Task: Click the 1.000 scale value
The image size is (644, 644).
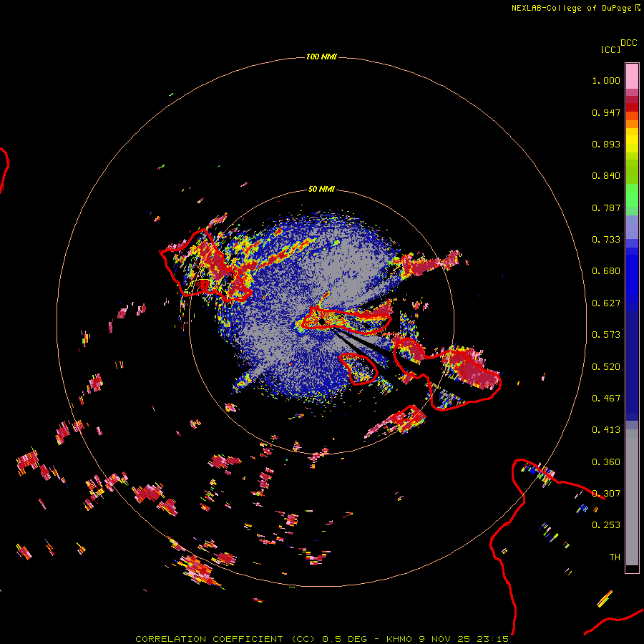Action: pos(606,80)
